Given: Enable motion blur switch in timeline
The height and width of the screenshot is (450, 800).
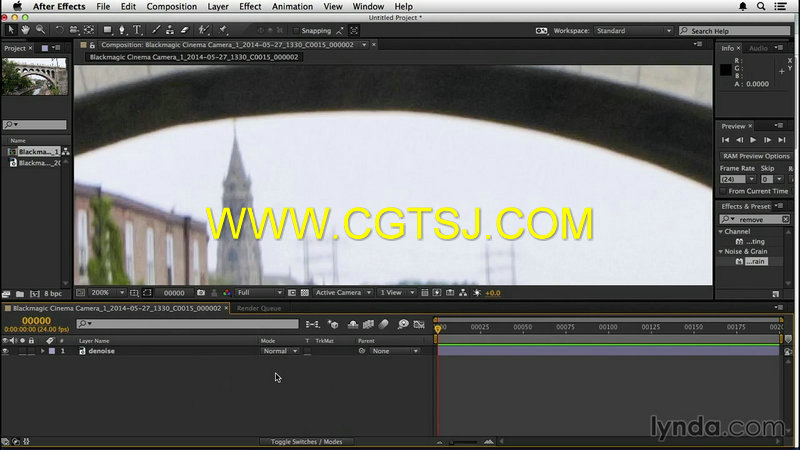Looking at the screenshot, I should tap(384, 324).
